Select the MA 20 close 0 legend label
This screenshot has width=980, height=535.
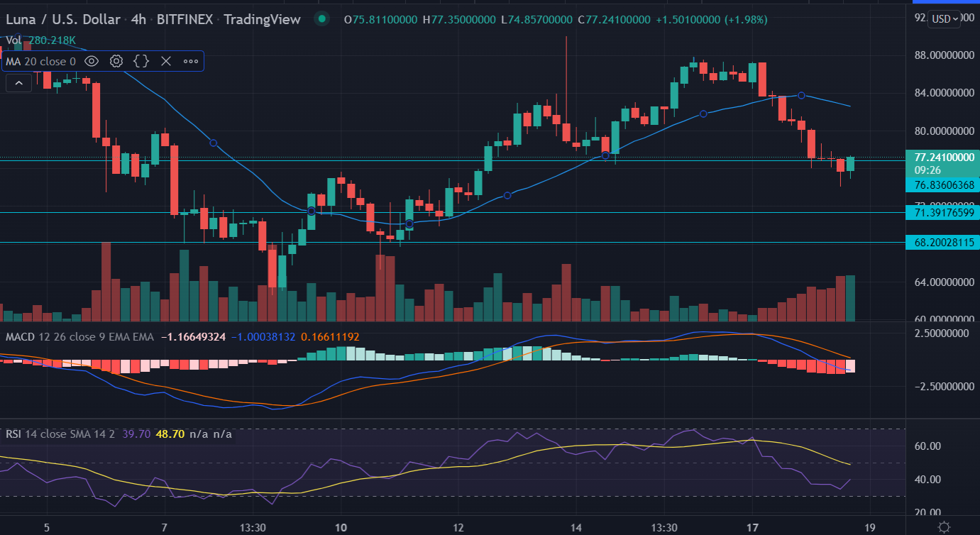pos(40,62)
